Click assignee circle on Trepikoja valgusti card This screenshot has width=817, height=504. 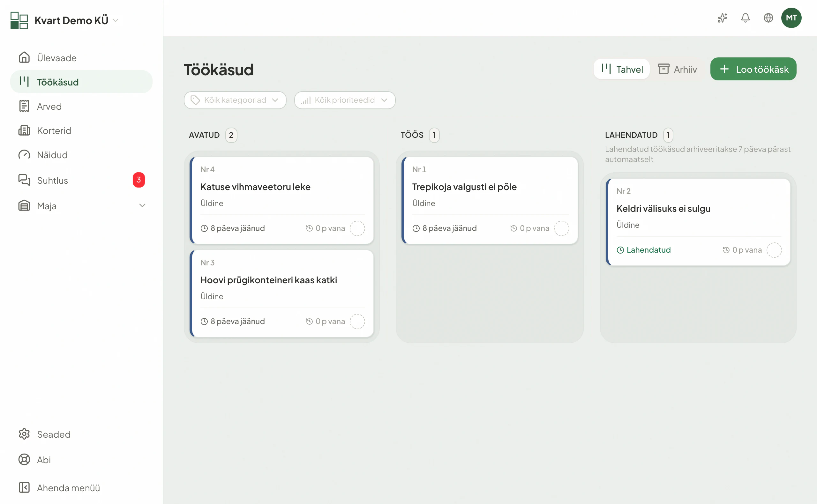562,228
